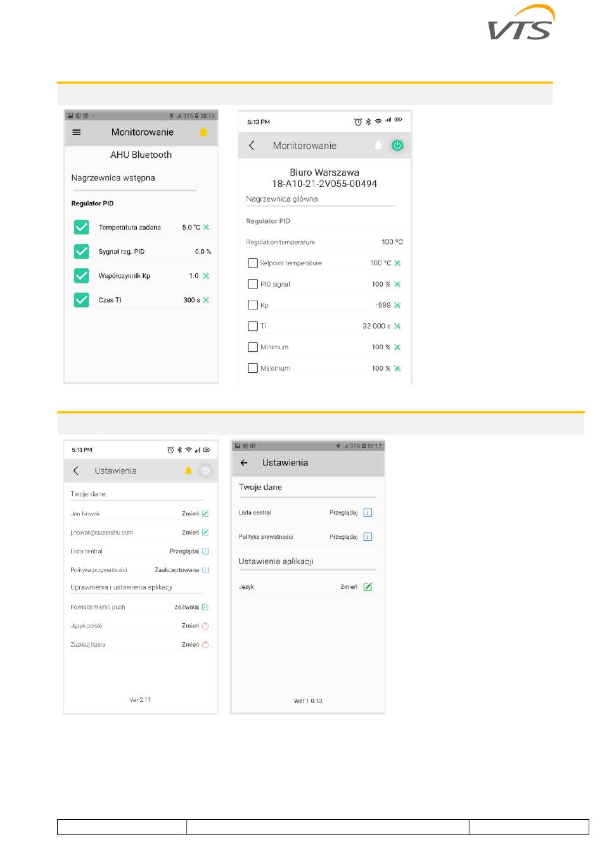Tap red icon in Język polski row
This screenshot has height=868, width=602.
[205, 626]
